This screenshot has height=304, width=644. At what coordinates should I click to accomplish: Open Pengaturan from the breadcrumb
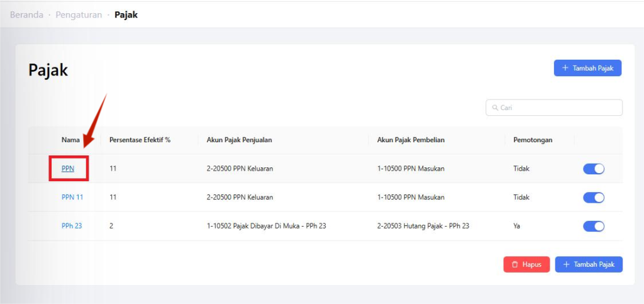pyautogui.click(x=79, y=14)
